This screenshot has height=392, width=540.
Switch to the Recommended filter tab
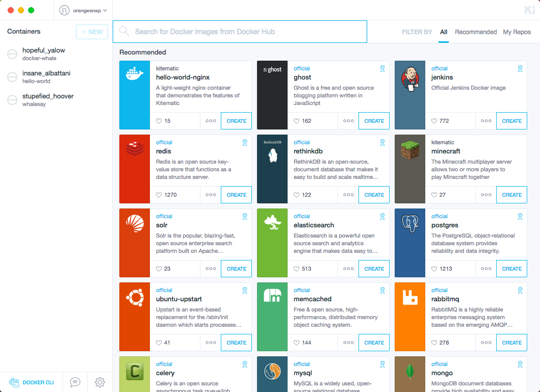tap(476, 32)
